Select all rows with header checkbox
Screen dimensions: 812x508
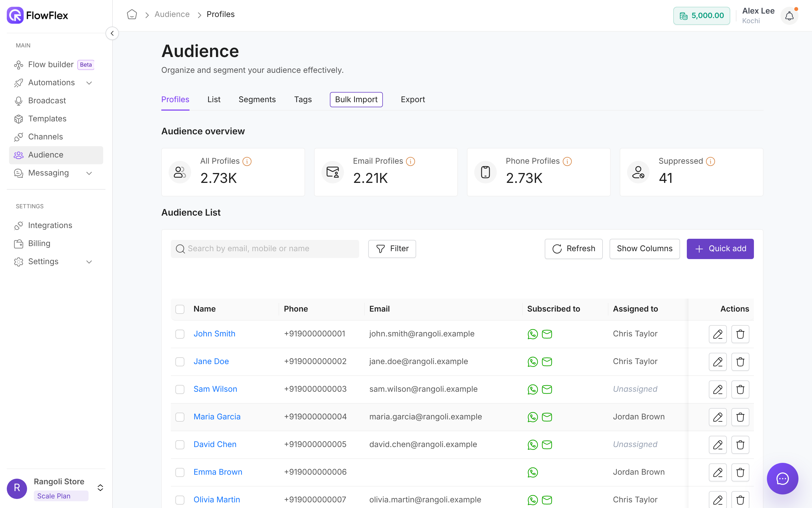tap(180, 309)
